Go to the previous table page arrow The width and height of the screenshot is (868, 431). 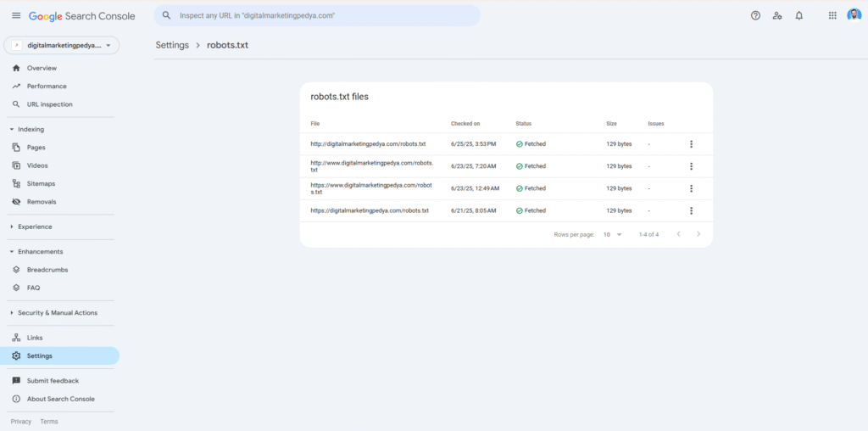tap(678, 234)
